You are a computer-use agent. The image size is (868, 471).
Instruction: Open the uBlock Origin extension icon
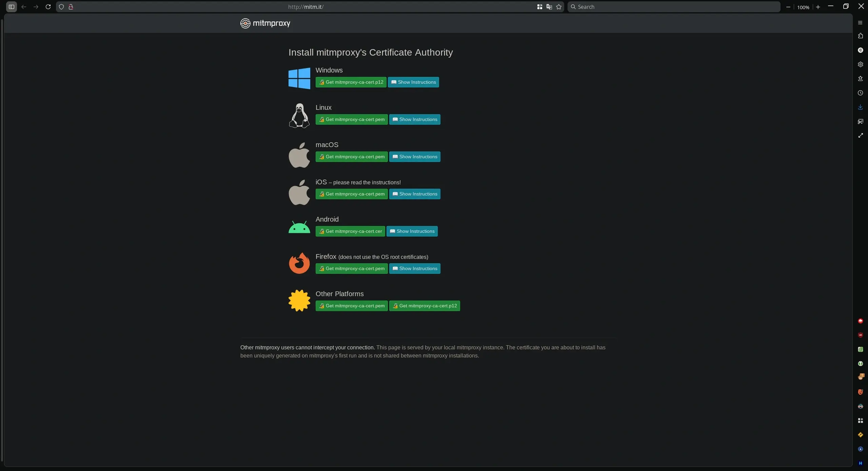[x=860, y=335]
